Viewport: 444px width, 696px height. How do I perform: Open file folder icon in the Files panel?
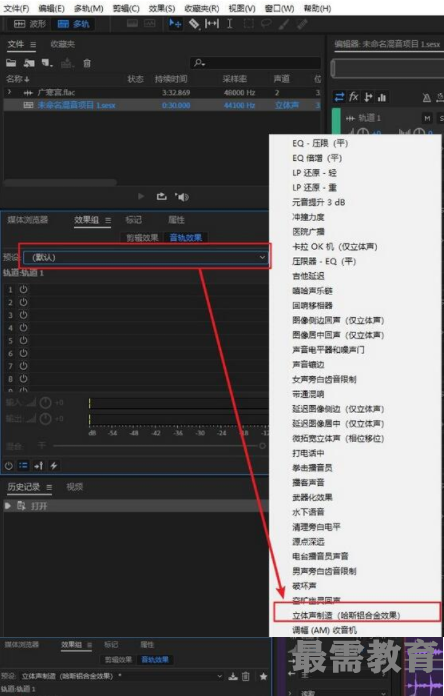[11, 63]
